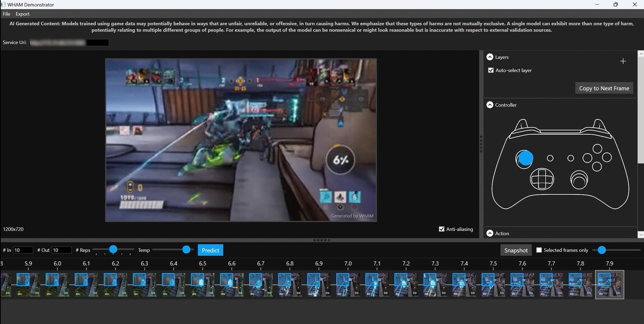Add a new layer with plus icon
The width and height of the screenshot is (644, 324).
coord(623,61)
